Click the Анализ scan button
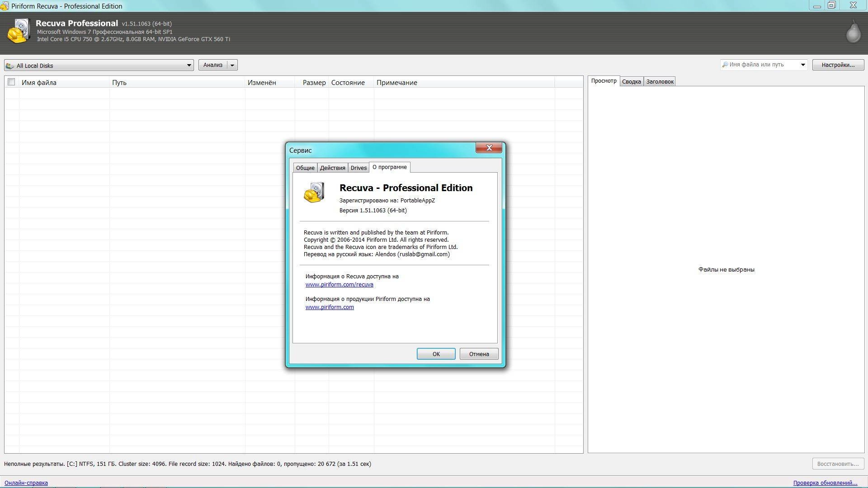The image size is (868, 488). tap(213, 65)
